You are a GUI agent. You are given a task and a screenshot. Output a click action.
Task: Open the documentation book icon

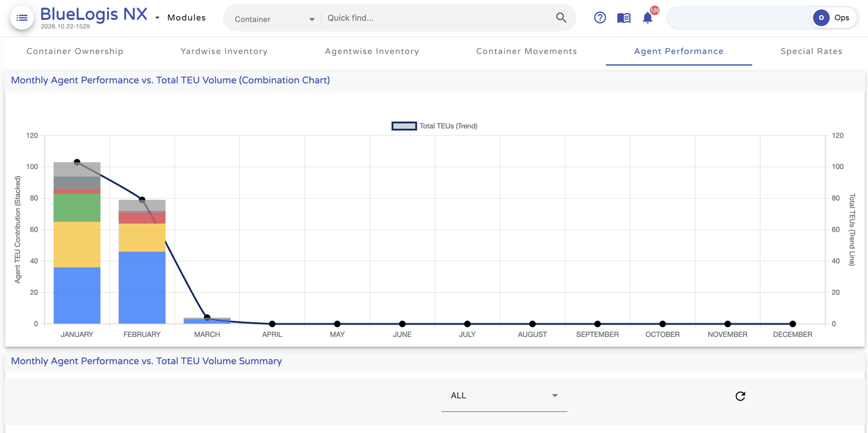pos(624,18)
